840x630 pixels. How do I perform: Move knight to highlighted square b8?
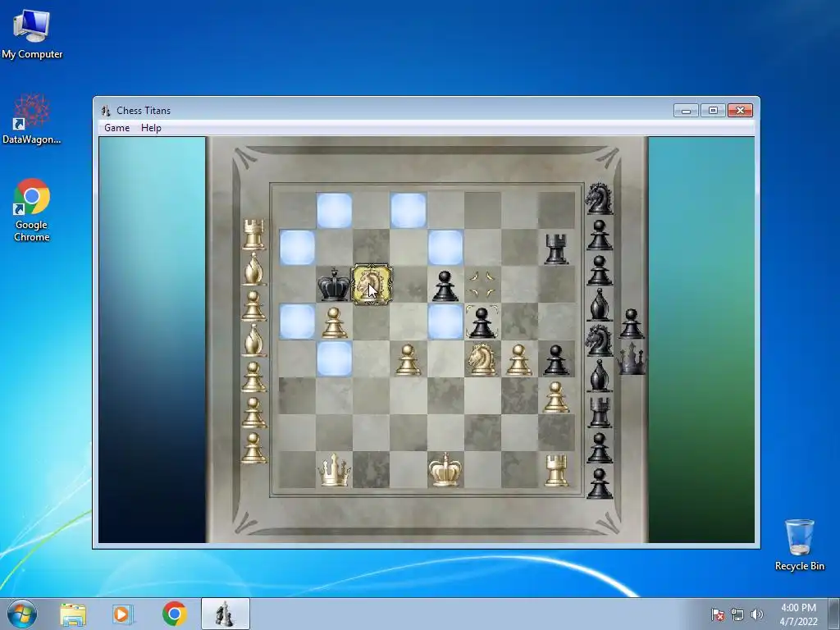coord(335,211)
